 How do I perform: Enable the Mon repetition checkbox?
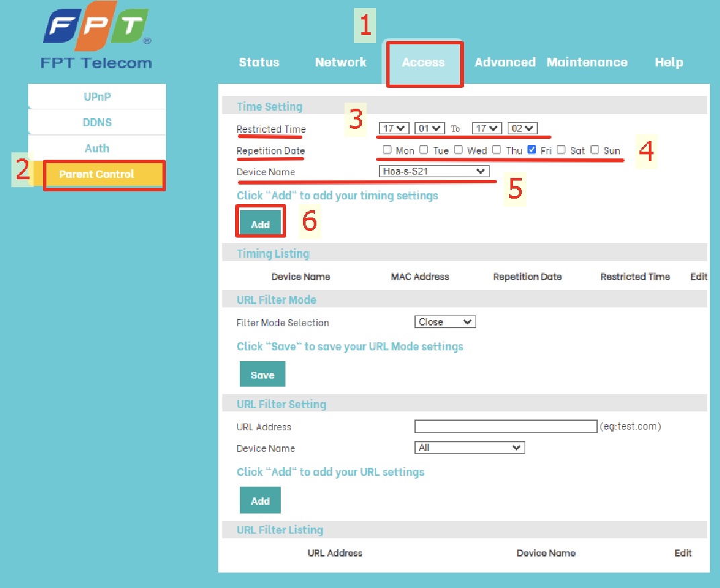(387, 150)
